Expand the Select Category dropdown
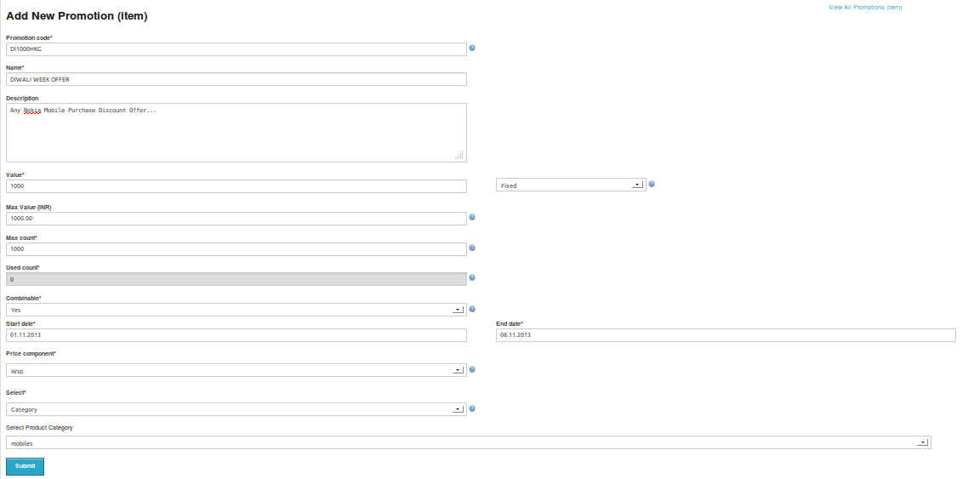 click(236, 409)
